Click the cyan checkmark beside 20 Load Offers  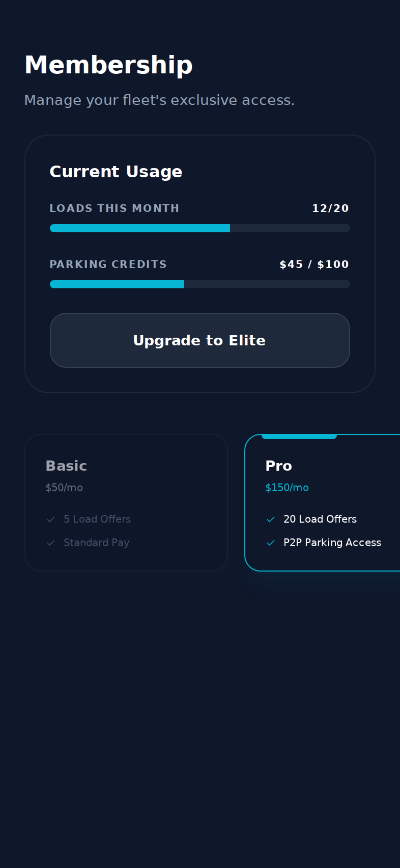(271, 520)
